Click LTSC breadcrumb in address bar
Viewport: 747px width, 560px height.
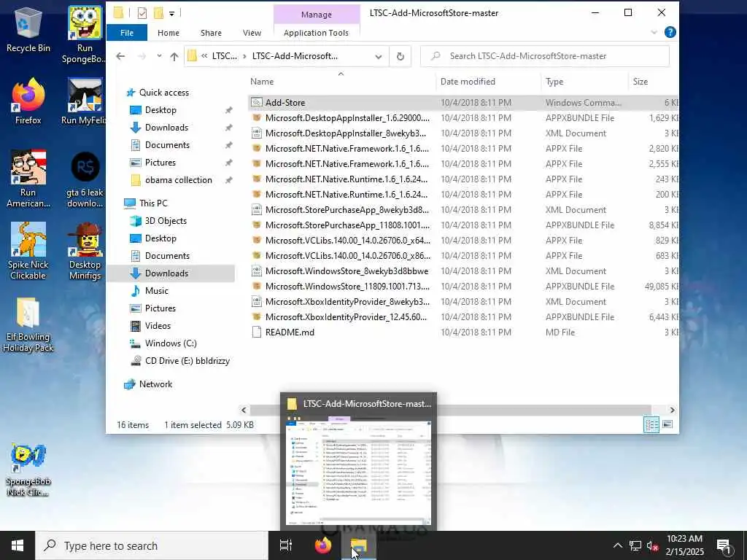point(225,56)
